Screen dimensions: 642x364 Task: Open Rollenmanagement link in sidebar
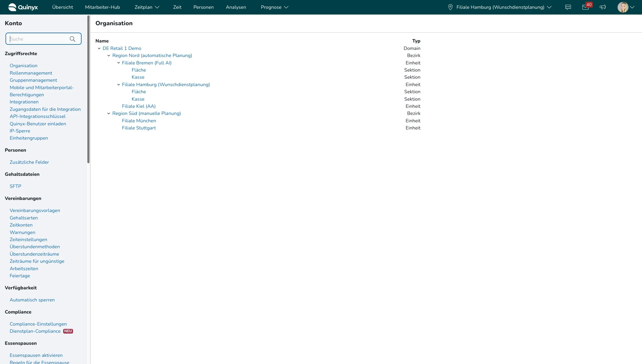tap(31, 73)
